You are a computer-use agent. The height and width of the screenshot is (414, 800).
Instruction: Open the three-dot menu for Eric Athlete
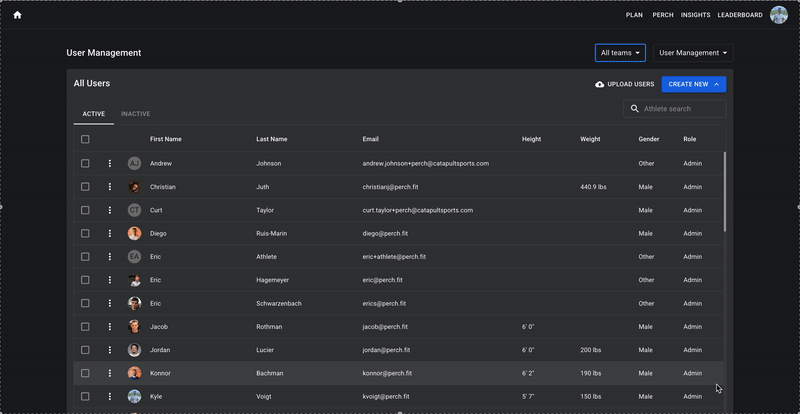[x=110, y=257]
